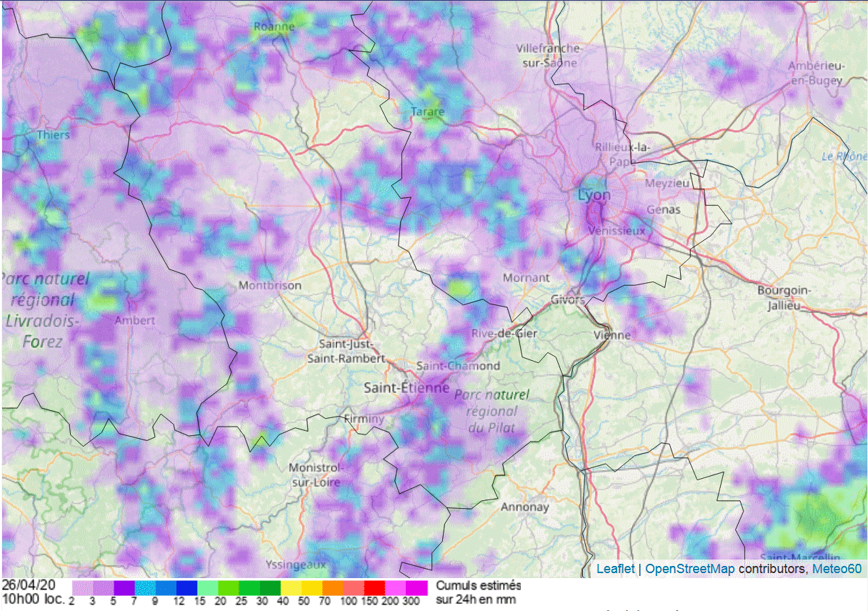
Task: Click the Thiers town label
Action: pyautogui.click(x=54, y=134)
